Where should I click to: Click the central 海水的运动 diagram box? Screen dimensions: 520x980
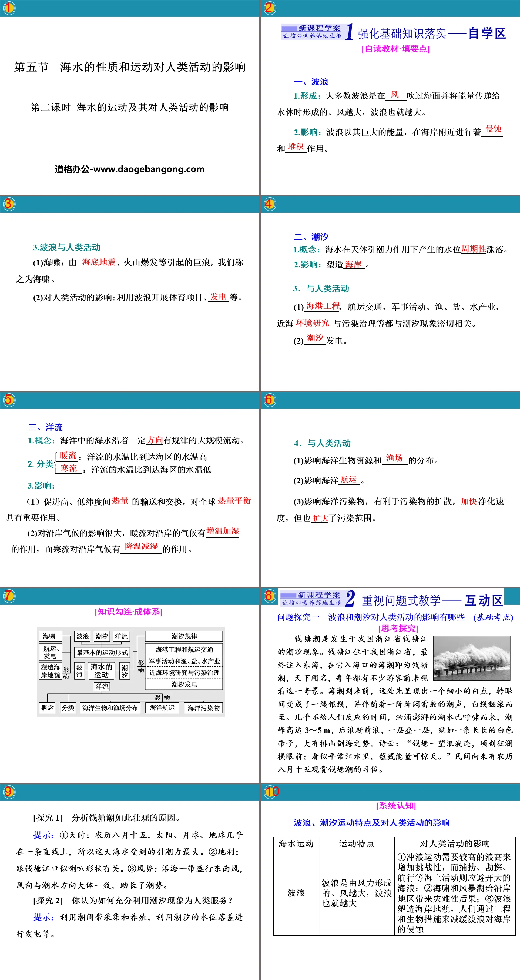[x=102, y=671]
